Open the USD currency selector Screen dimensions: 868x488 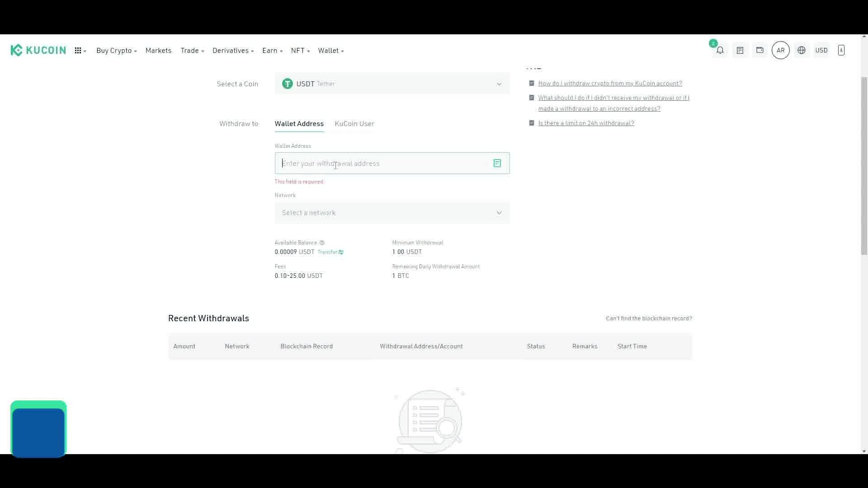pos(821,50)
